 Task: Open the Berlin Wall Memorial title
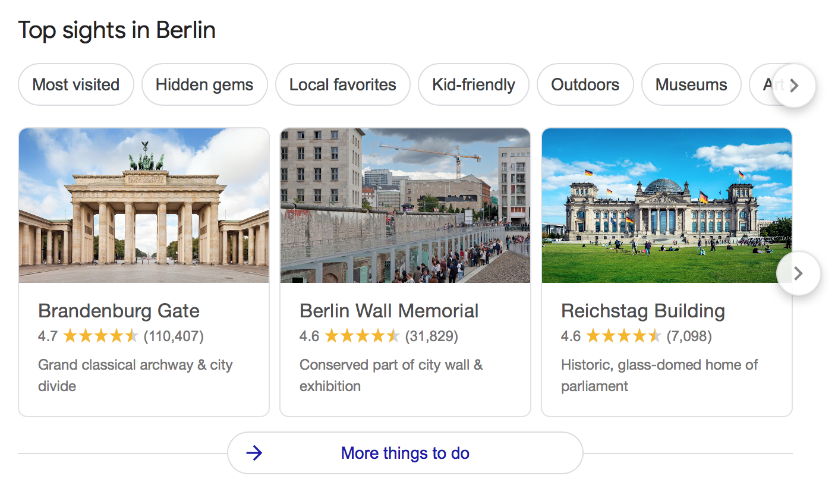pos(389,311)
